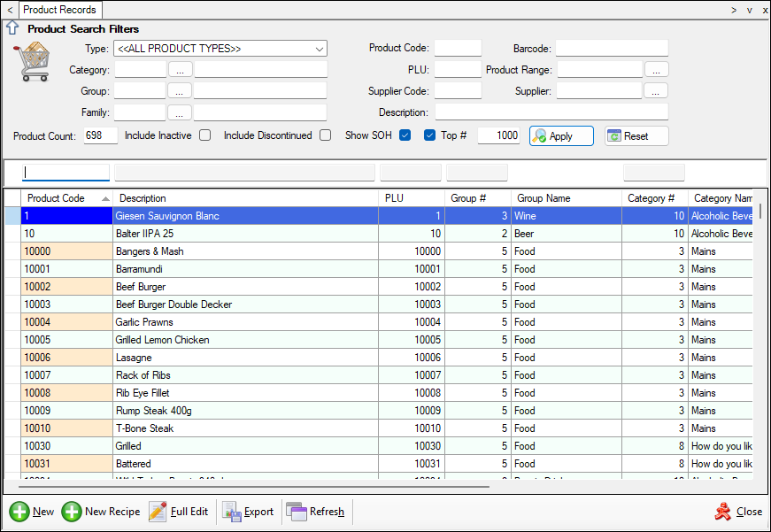Screen dimensions: 771x532
Task: Click the New product green plus icon
Action: [x=19, y=512]
